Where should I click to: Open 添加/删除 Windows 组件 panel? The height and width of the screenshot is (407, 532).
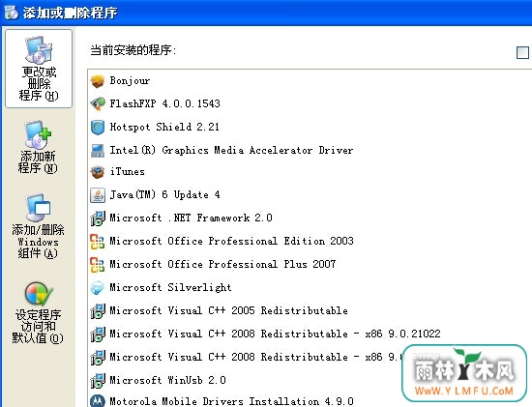click(x=38, y=226)
